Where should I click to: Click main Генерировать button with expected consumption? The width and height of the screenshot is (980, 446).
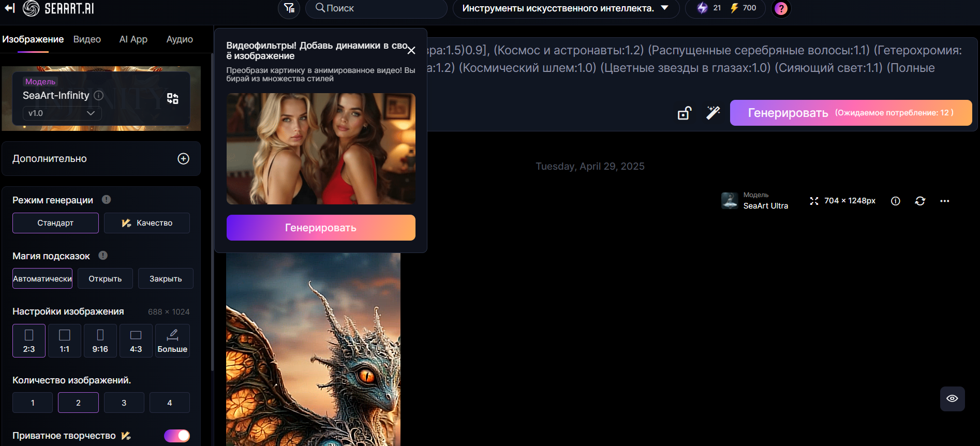coord(851,113)
